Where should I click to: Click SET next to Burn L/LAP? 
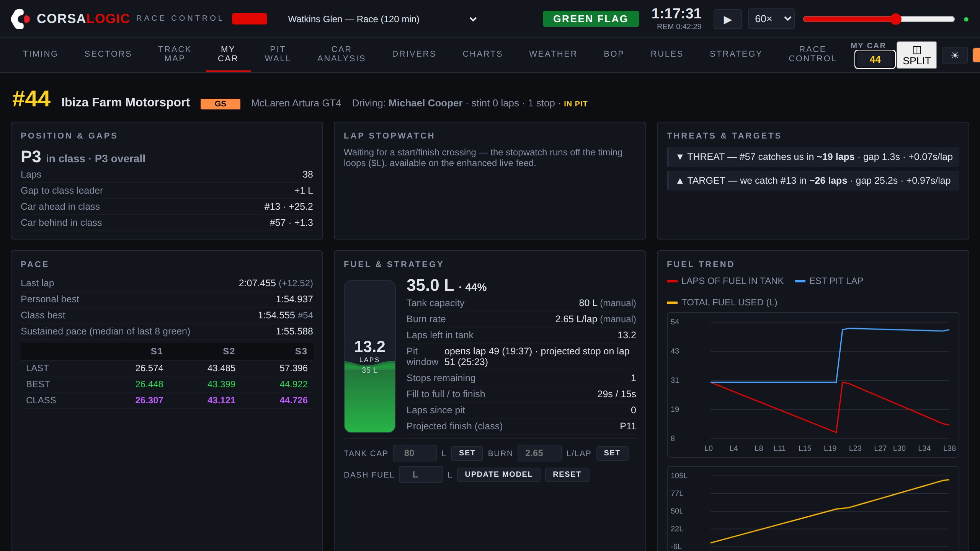[612, 453]
